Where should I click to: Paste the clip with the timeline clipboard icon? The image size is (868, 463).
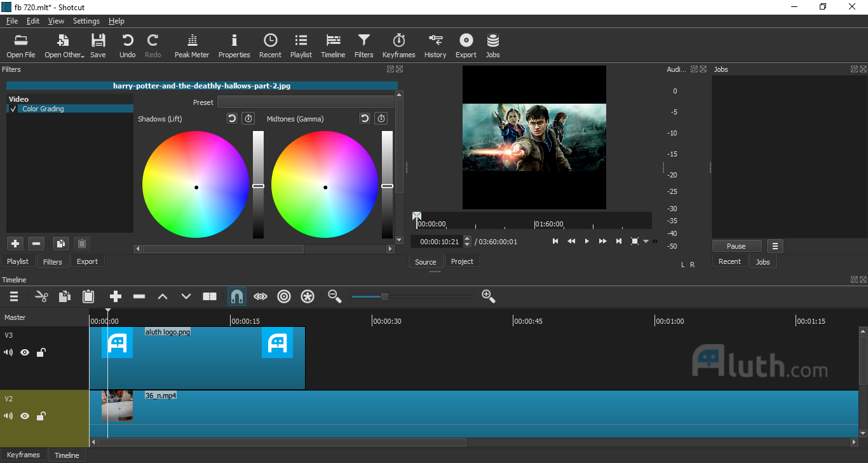click(x=88, y=296)
